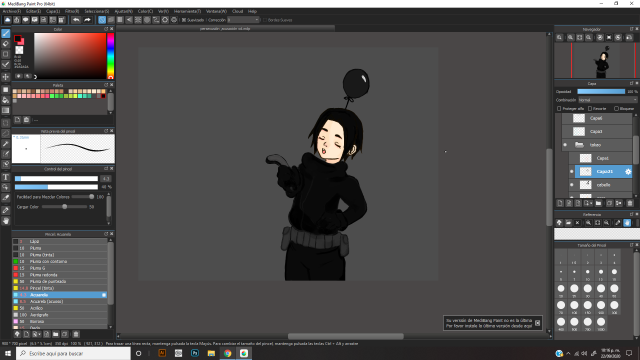Select the Brush tool in the left toolbar

pos(6,33)
